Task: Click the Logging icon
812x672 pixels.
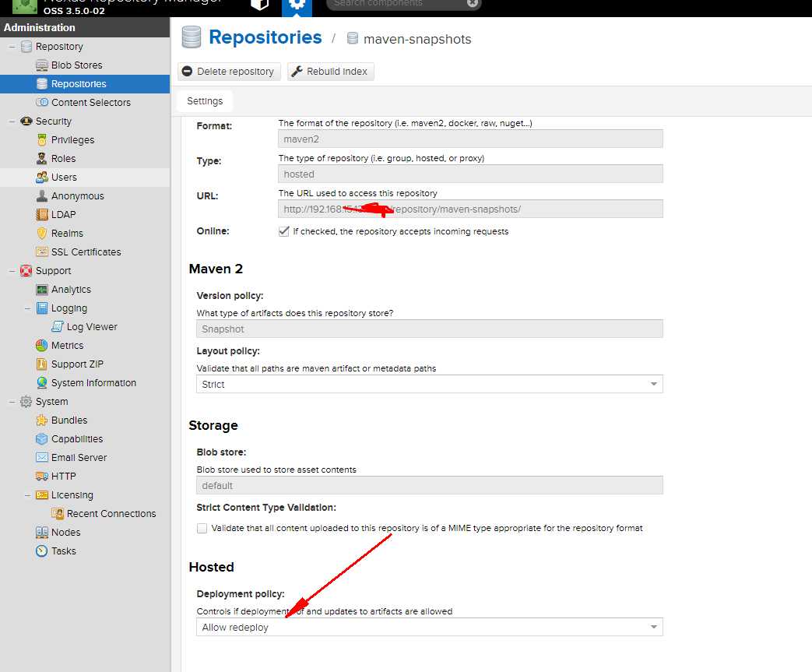Action: pyautogui.click(x=42, y=308)
